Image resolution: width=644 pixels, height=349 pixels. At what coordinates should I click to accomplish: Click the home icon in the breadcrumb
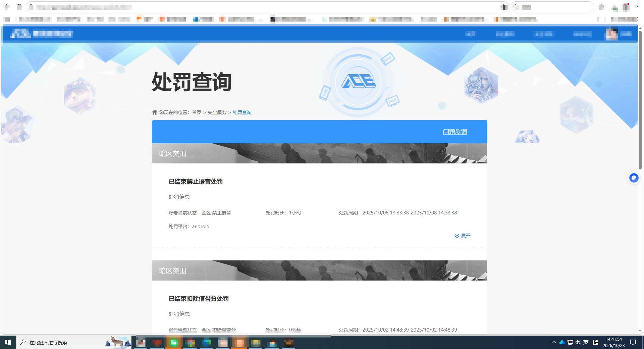point(155,112)
